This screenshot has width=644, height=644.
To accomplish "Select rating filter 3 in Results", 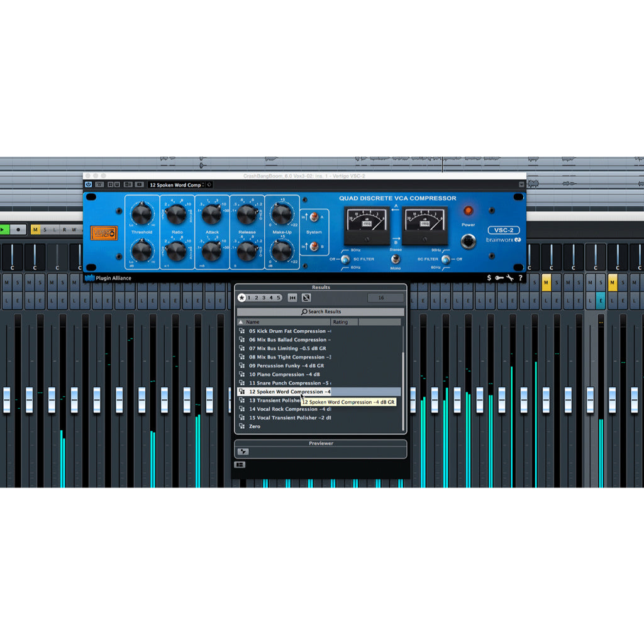I will click(x=264, y=297).
